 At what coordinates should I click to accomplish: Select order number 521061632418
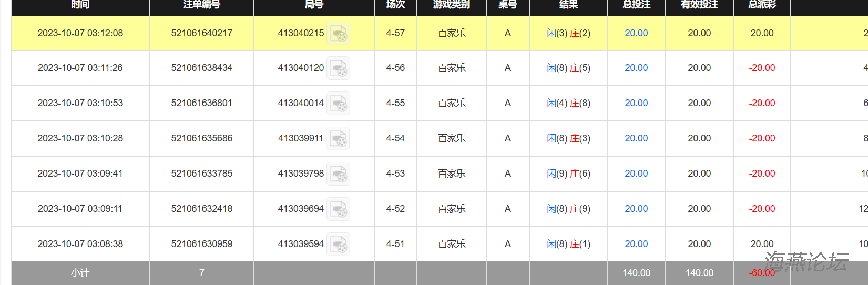(202, 209)
